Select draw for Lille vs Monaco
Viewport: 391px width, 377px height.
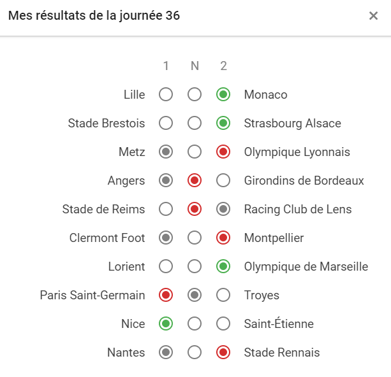click(194, 95)
